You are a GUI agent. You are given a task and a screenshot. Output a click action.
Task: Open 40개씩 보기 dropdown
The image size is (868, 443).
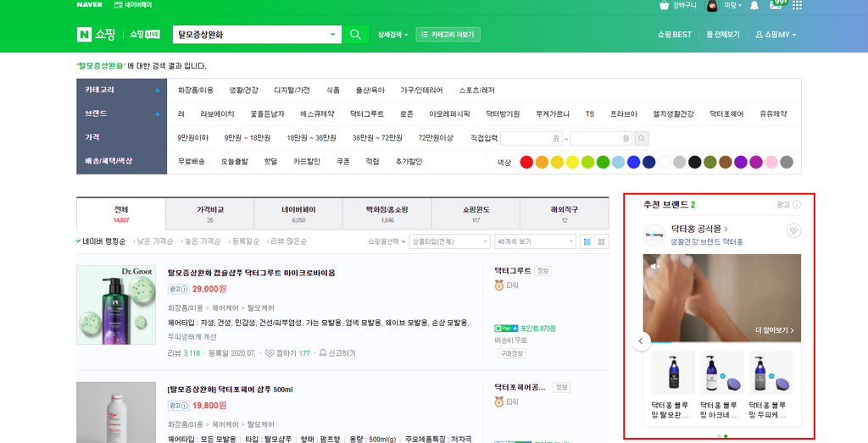click(x=535, y=241)
